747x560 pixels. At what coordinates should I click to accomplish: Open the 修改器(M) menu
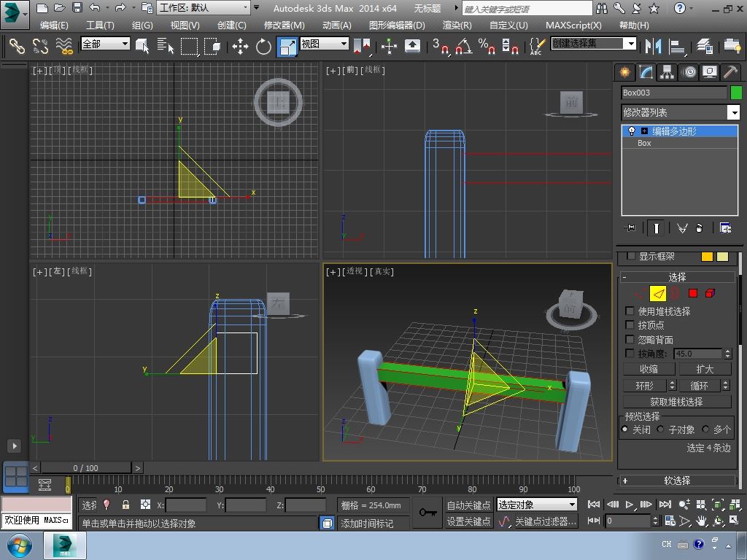(284, 25)
